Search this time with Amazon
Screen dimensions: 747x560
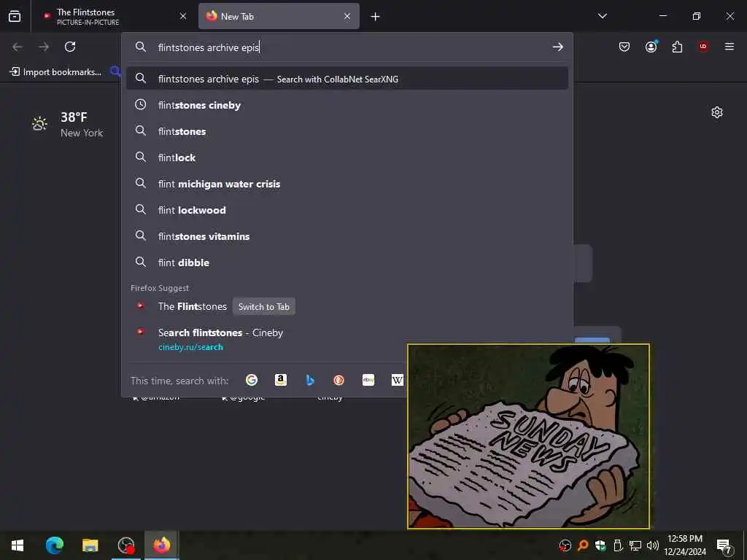point(281,380)
